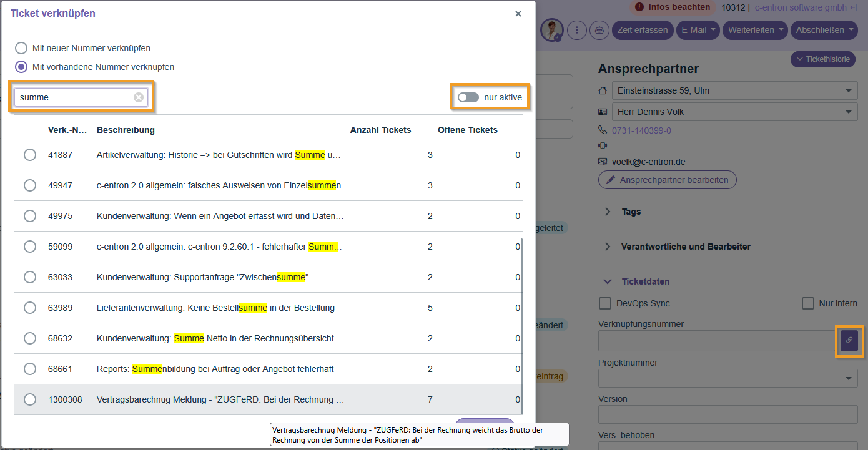The image size is (868, 450).
Task: Open the Weiterleiten dropdown menu
Action: [x=755, y=30]
